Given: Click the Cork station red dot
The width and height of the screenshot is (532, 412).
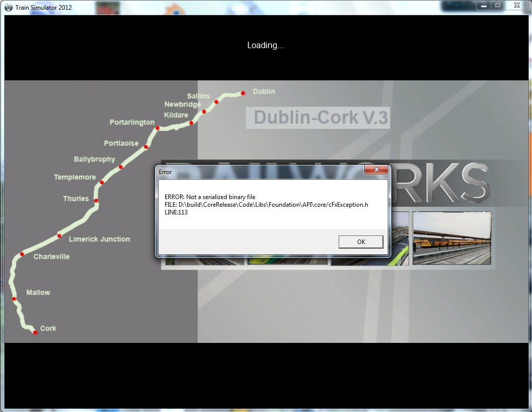Looking at the screenshot, I should [35, 333].
